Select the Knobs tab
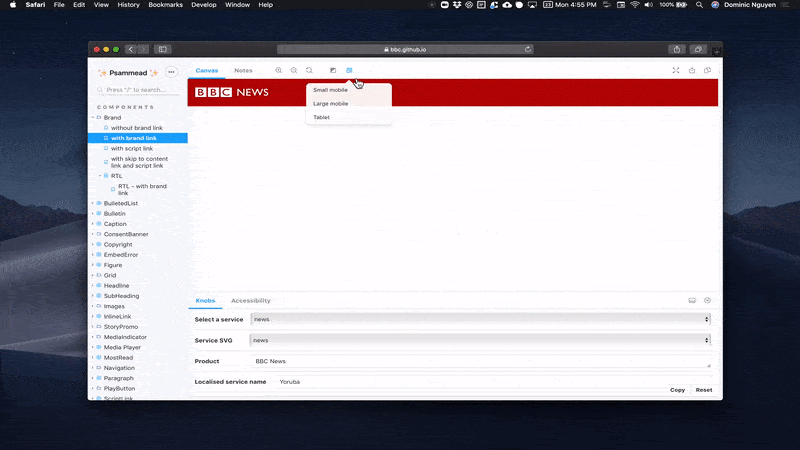 pos(205,301)
